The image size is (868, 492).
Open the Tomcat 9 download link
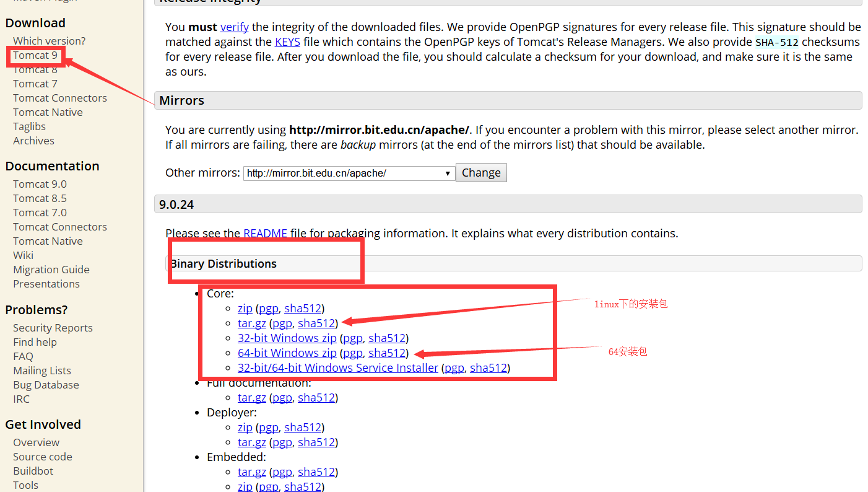[x=35, y=55]
